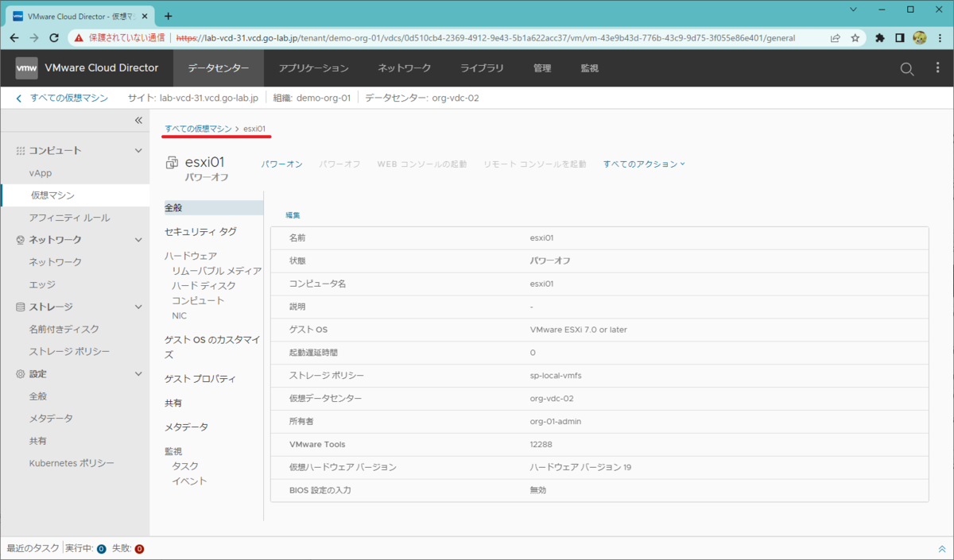Collapse the コンピュート section chevron
The height and width of the screenshot is (560, 954).
click(138, 151)
